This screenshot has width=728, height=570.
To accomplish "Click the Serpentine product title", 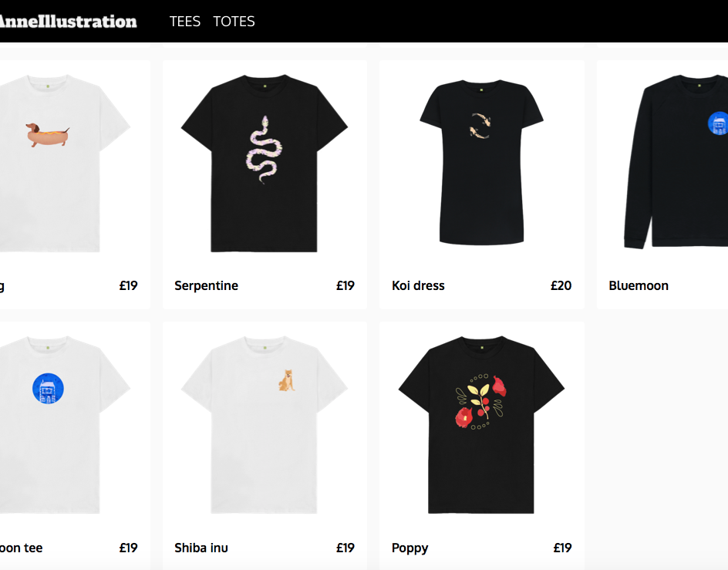I will (x=206, y=285).
